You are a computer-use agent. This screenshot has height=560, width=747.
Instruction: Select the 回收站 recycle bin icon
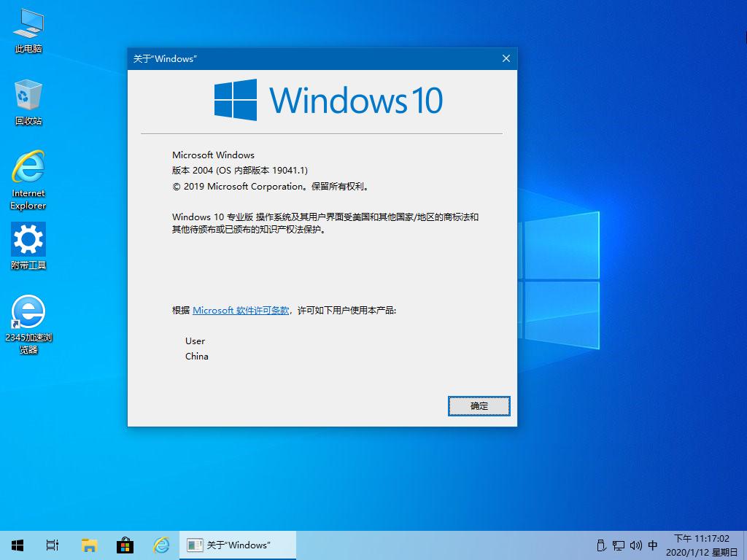click(28, 103)
